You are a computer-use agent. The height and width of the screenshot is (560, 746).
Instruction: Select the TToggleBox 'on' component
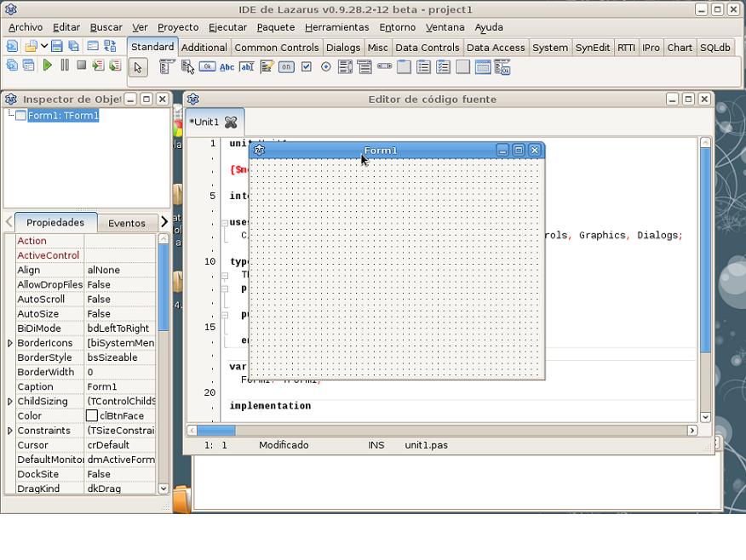(x=286, y=66)
